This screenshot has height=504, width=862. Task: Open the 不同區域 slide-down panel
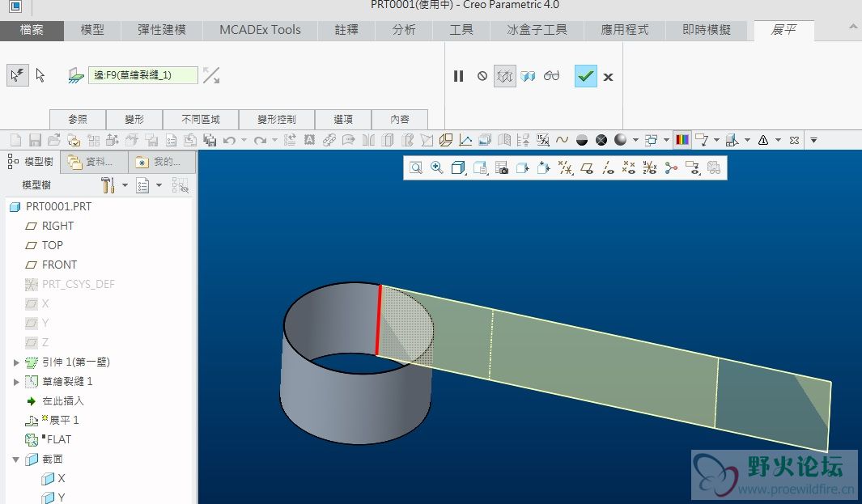pyautogui.click(x=201, y=119)
